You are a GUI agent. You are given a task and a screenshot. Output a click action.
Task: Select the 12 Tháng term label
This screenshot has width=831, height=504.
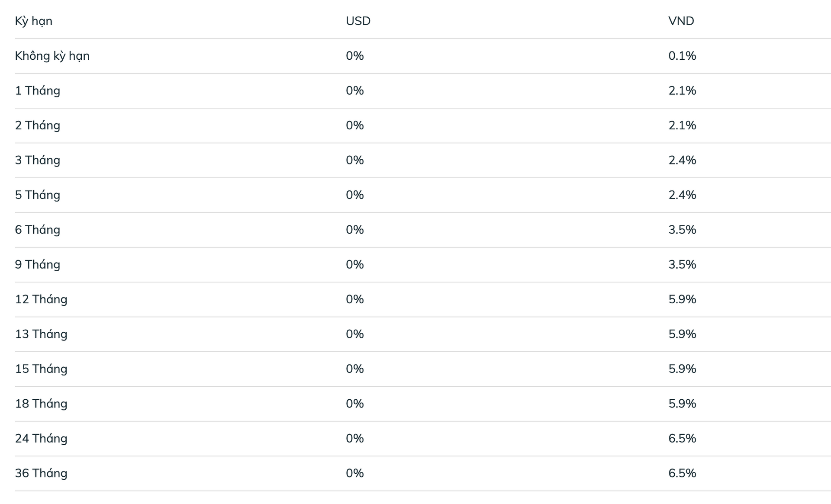(41, 299)
